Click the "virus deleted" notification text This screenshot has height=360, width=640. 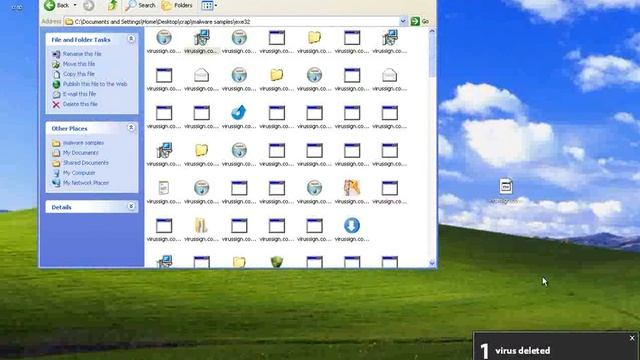522,351
